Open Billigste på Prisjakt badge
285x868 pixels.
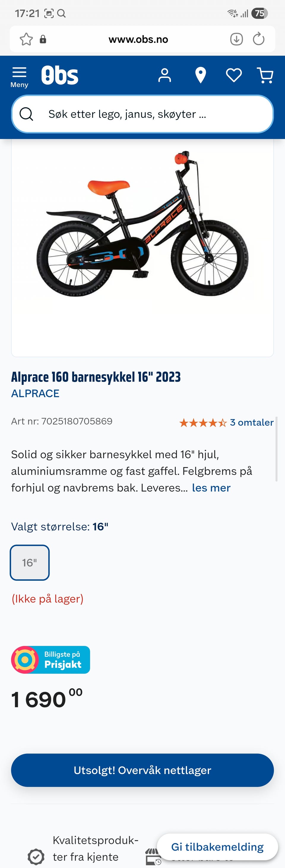pos(50,660)
